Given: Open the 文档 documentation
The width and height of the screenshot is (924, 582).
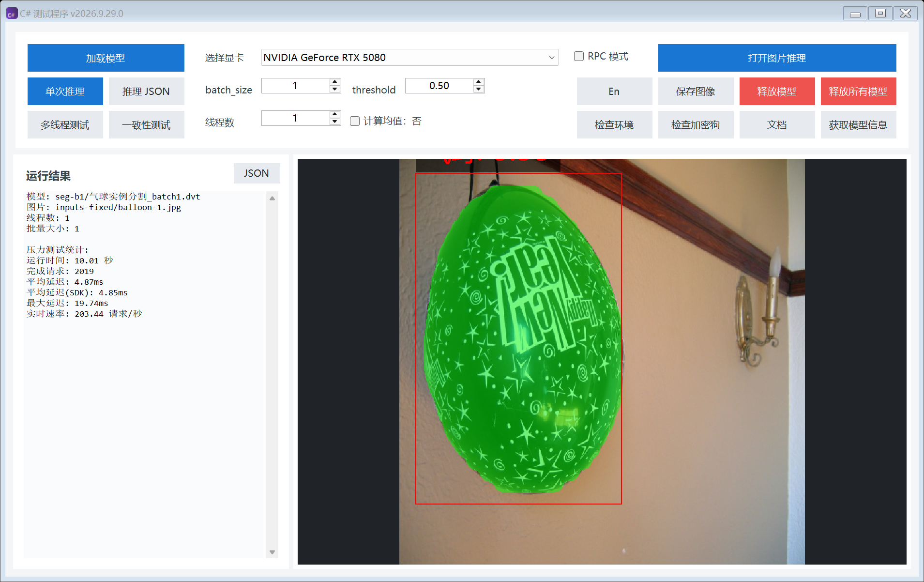Looking at the screenshot, I should coord(777,125).
